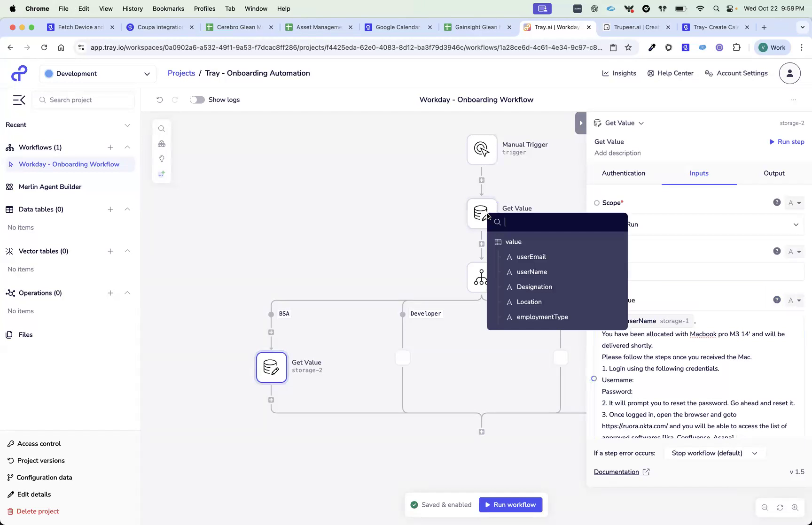Click userEmail in the variables dropdown

531,257
